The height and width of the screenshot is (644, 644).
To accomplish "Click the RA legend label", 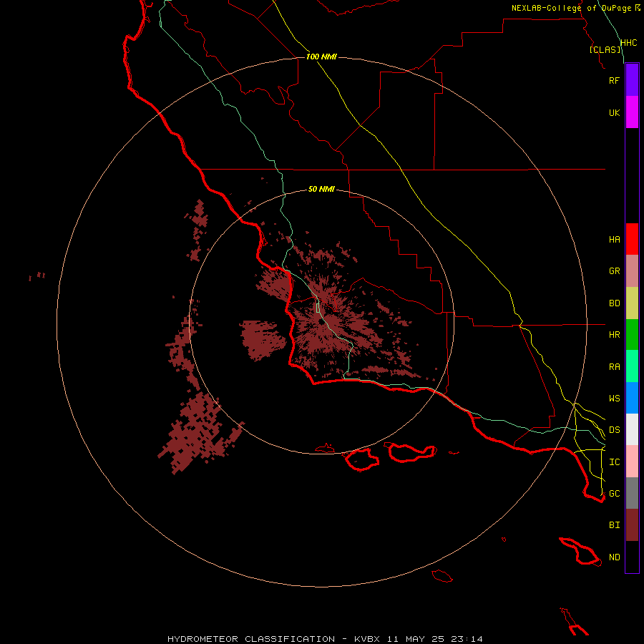I will point(614,367).
